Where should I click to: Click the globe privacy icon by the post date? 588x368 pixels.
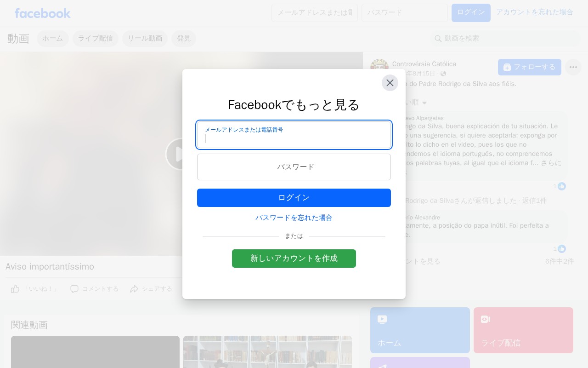pos(443,74)
